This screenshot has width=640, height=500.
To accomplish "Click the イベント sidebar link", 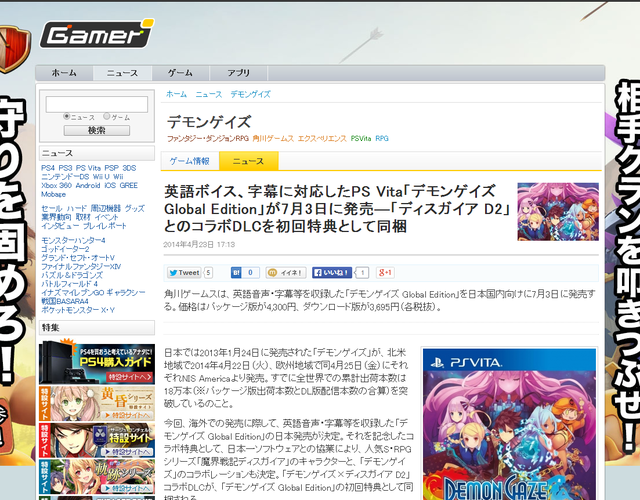I will pos(107,217).
